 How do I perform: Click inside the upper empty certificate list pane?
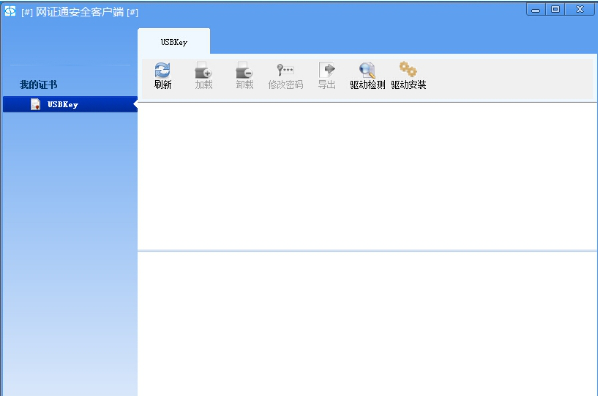tap(367, 177)
